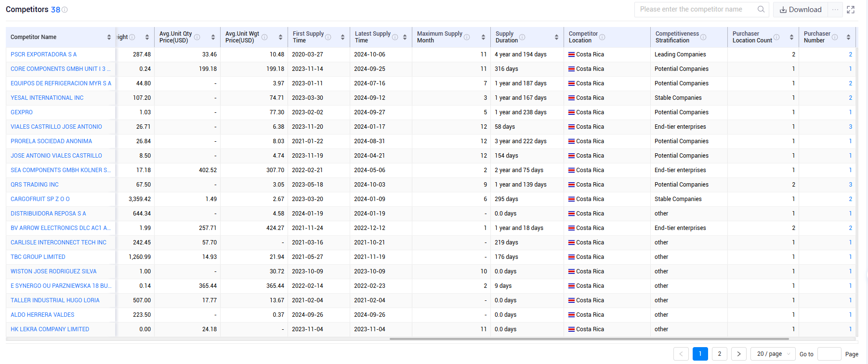Image resolution: width=868 pixels, height=364 pixels.
Task: Click info icon on Purchaser Number
Action: (x=835, y=37)
